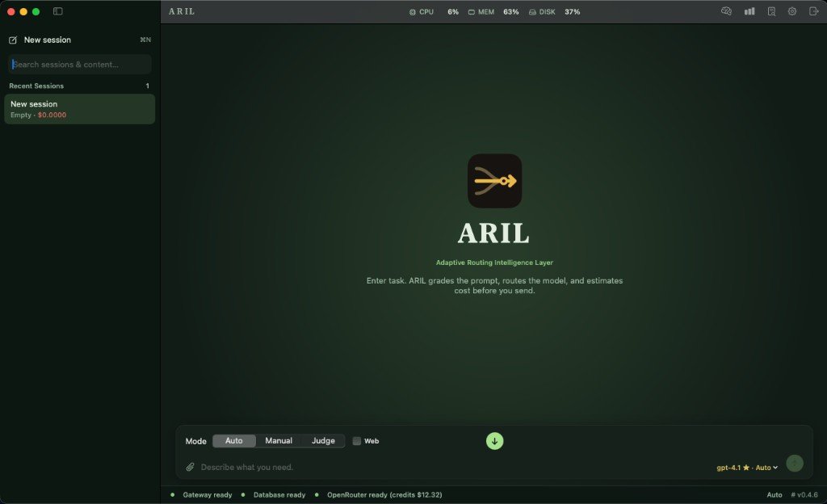The width and height of the screenshot is (827, 504).
Task: Click the paperclip attach icon
Action: [191, 467]
